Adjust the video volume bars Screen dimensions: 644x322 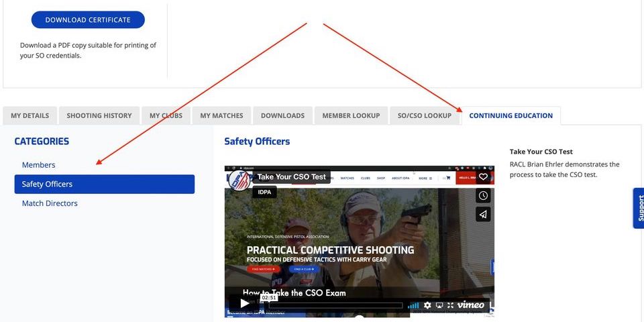(x=413, y=305)
